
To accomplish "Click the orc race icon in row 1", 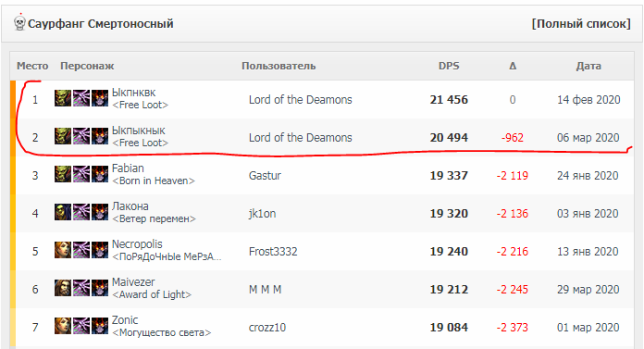I will pos(63,99).
